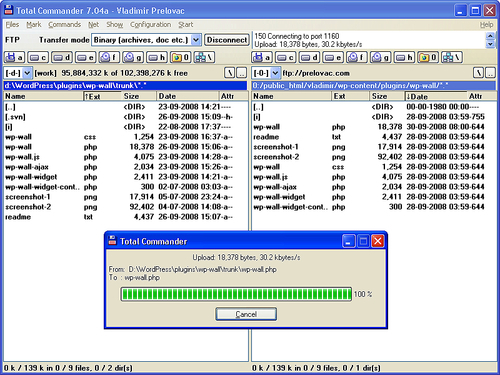Screen dimensions: 500x375
Task: Select drive d button in right panel
Action: click(x=310, y=57)
